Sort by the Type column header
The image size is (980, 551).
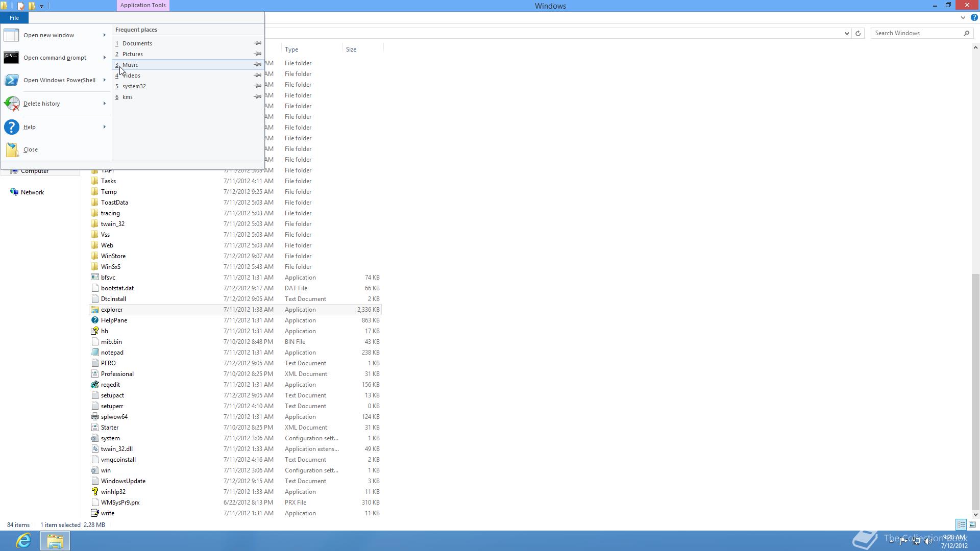click(x=291, y=49)
